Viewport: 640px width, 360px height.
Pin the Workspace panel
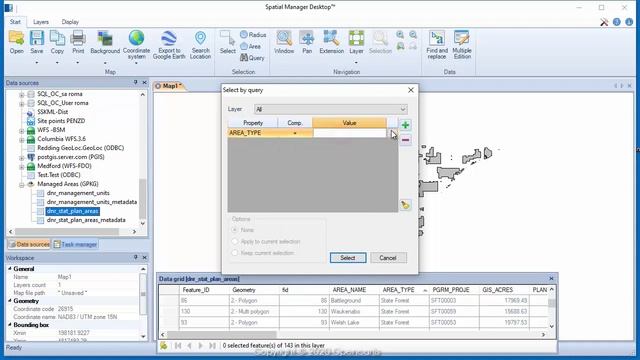(136, 258)
